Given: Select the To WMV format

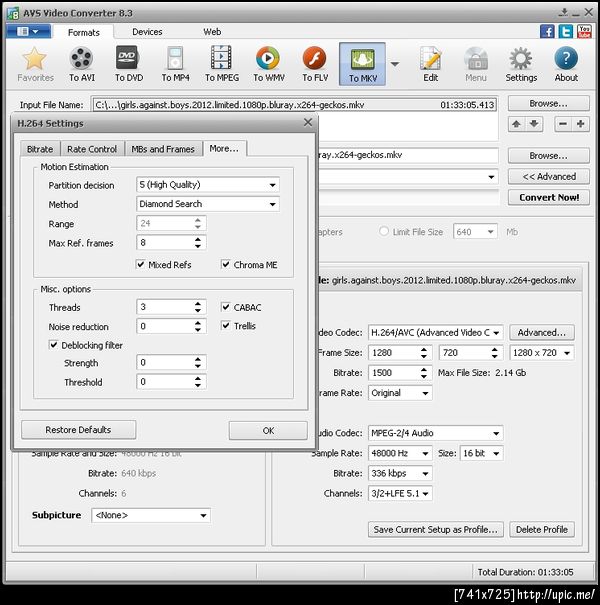Looking at the screenshot, I should pyautogui.click(x=269, y=64).
